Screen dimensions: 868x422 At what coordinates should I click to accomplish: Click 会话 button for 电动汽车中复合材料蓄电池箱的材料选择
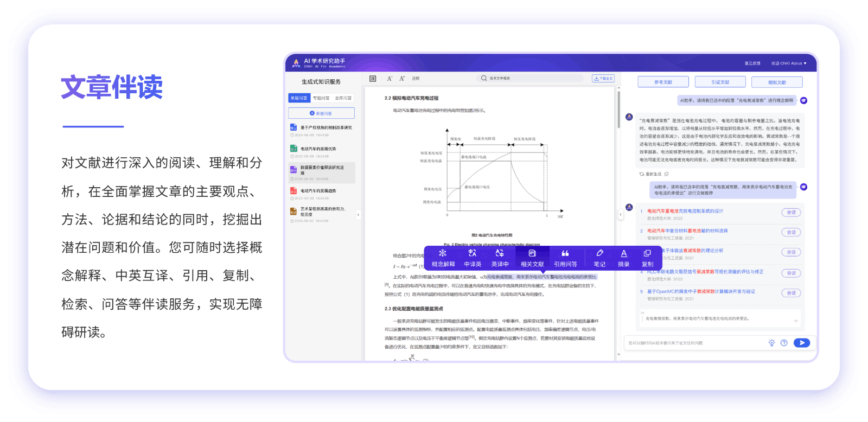[x=791, y=232]
